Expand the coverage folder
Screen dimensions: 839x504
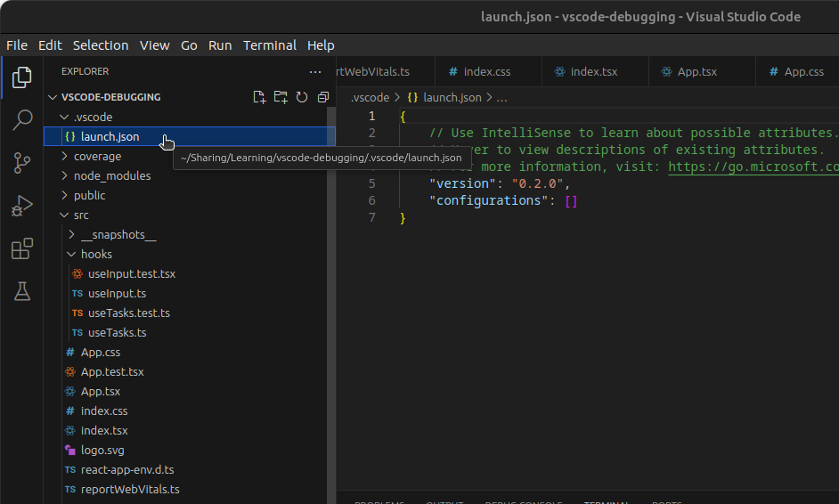click(97, 156)
